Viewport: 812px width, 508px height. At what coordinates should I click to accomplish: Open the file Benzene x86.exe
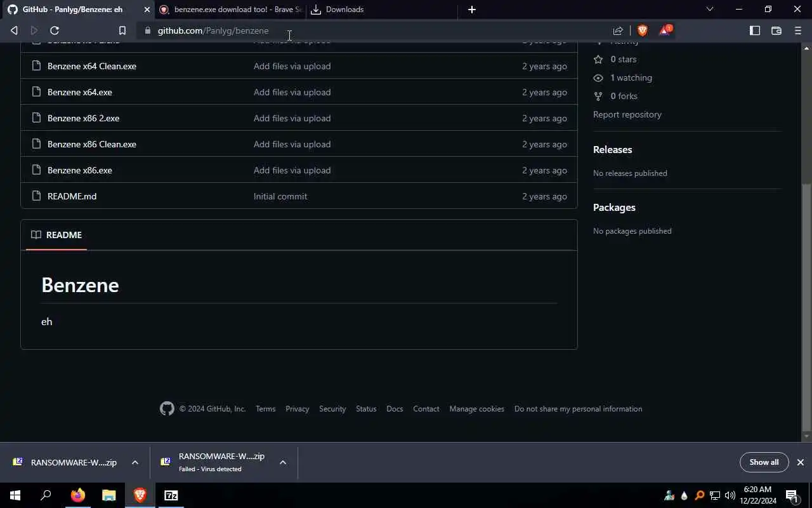(x=80, y=170)
